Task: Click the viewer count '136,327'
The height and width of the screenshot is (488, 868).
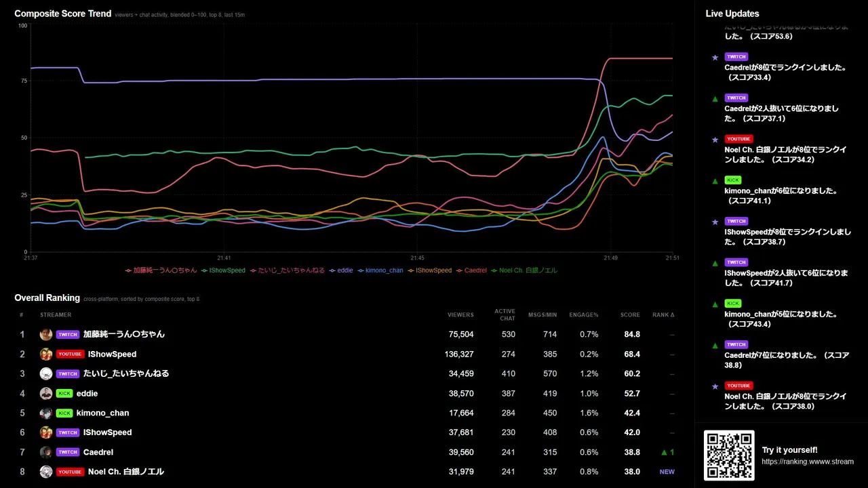Action: (x=459, y=354)
